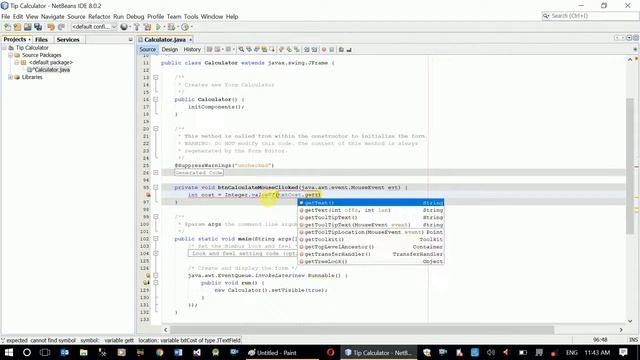Open the Tools menu
The height and width of the screenshot is (360, 640).
coord(191,17)
